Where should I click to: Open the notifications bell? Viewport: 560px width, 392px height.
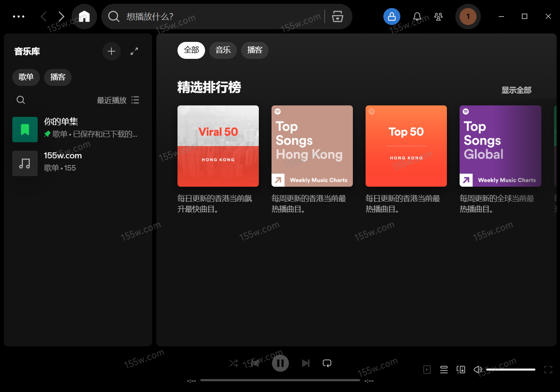[417, 17]
